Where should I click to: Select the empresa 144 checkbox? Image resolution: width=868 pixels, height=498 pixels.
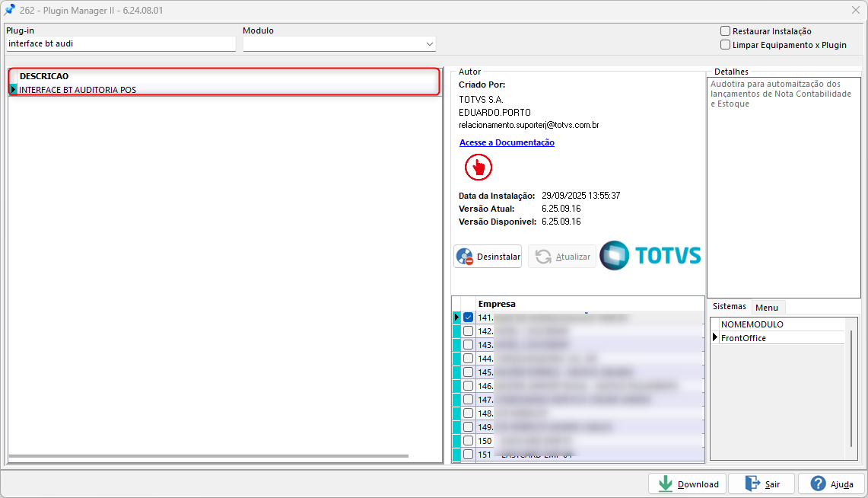(x=469, y=359)
